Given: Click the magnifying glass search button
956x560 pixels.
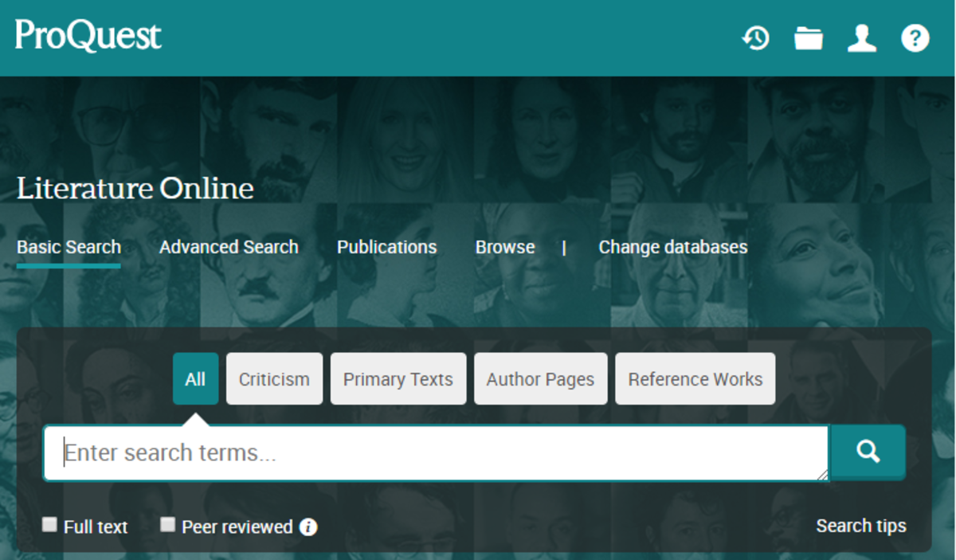Looking at the screenshot, I should pyautogui.click(x=868, y=452).
